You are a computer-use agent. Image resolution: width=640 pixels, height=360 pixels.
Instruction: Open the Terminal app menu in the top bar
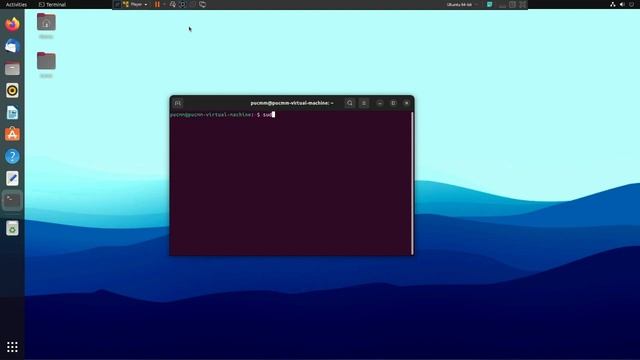tap(52, 4)
